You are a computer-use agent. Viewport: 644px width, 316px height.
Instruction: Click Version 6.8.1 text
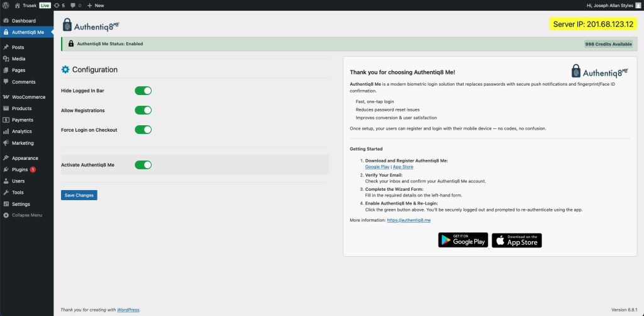pos(625,310)
